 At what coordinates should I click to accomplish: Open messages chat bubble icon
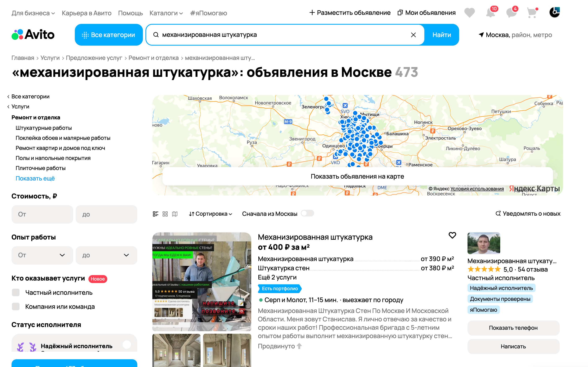511,13
